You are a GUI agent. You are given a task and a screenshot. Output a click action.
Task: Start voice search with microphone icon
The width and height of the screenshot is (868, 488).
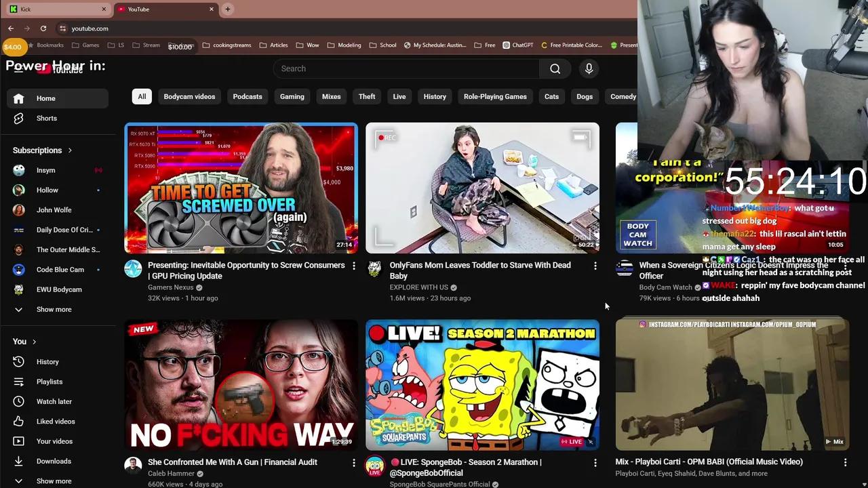coord(589,68)
